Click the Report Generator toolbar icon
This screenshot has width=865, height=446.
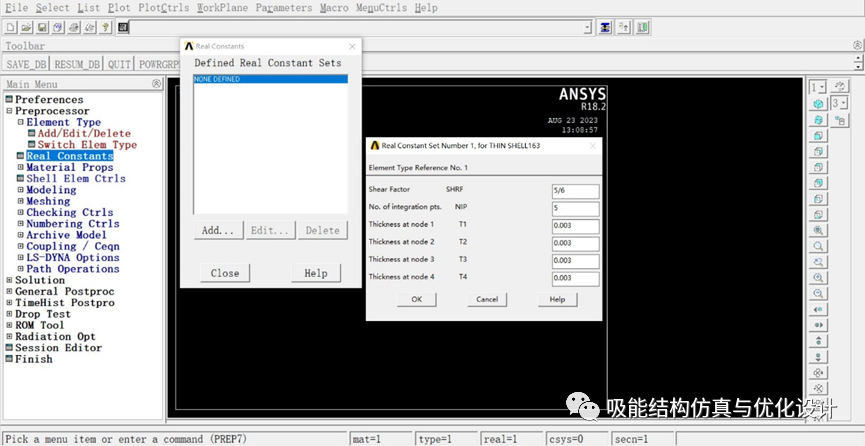pyautogui.click(x=90, y=27)
